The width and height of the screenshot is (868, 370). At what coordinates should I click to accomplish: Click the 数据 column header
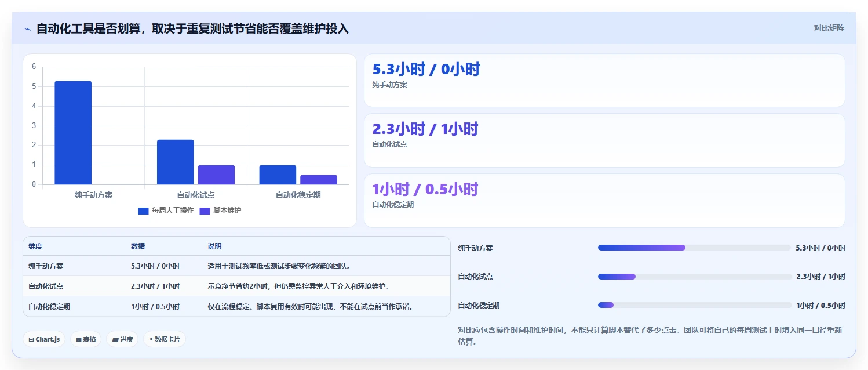(x=138, y=246)
